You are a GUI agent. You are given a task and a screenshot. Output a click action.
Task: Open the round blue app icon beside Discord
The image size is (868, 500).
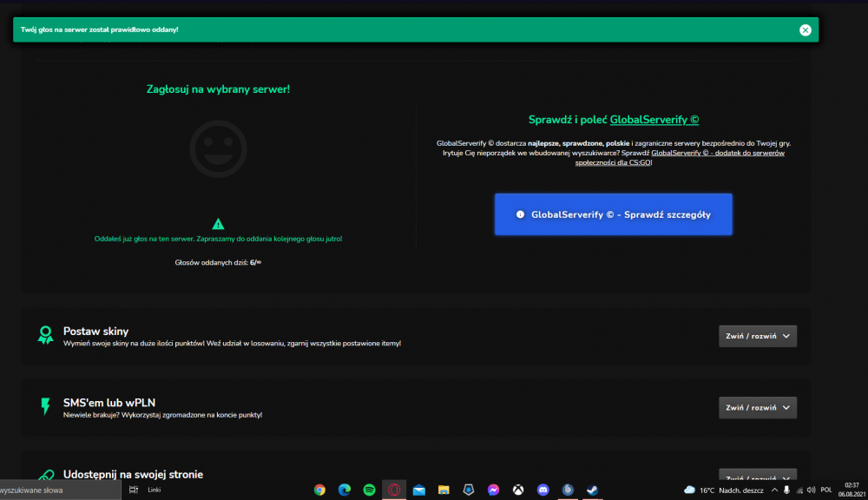click(x=568, y=490)
